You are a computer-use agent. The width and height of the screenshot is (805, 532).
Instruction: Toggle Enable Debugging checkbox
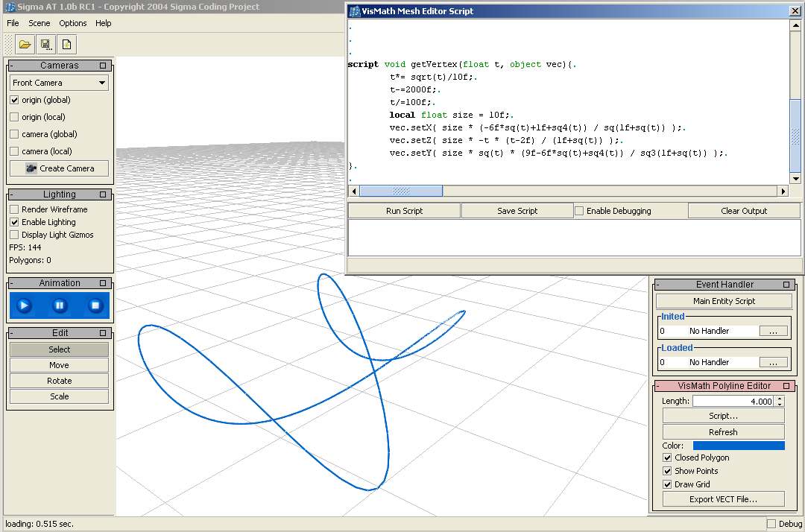tap(579, 211)
